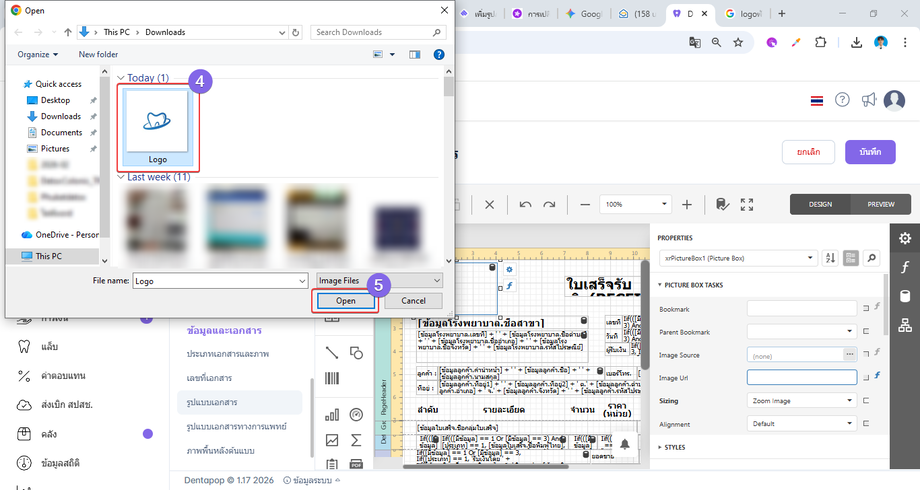Open the Expressions f panel on right rail
Image resolution: width=920 pixels, height=490 pixels.
(905, 267)
